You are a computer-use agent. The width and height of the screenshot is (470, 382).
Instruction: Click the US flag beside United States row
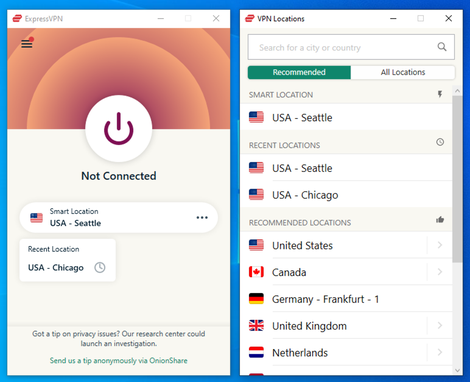pos(256,245)
